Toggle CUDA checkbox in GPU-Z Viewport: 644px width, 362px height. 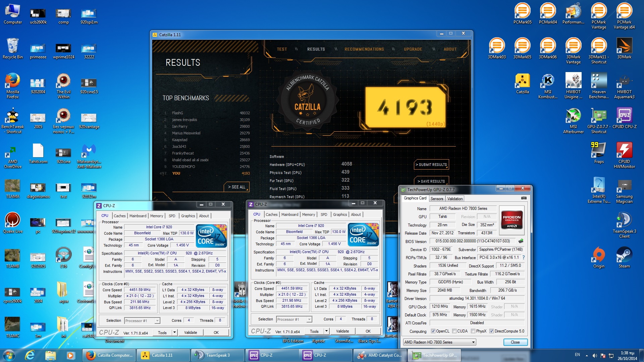[454, 331]
